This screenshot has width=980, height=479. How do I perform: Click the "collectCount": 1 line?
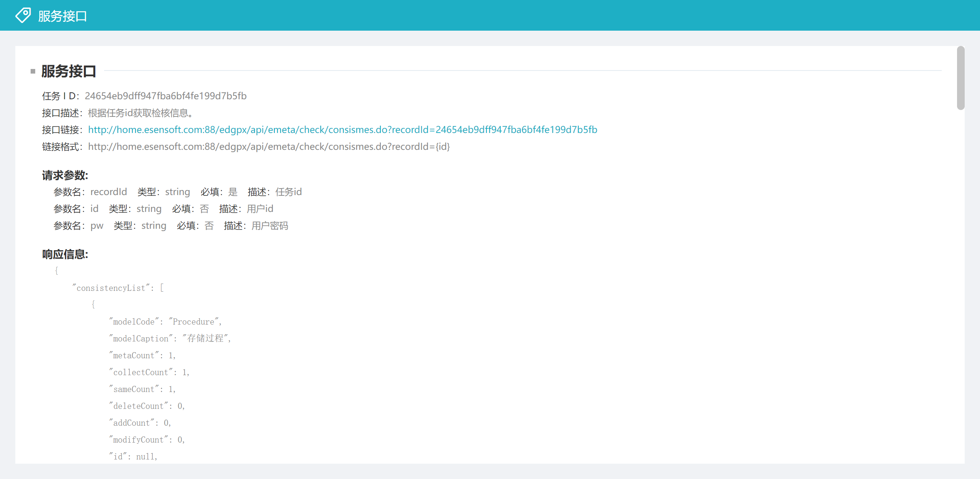click(149, 372)
